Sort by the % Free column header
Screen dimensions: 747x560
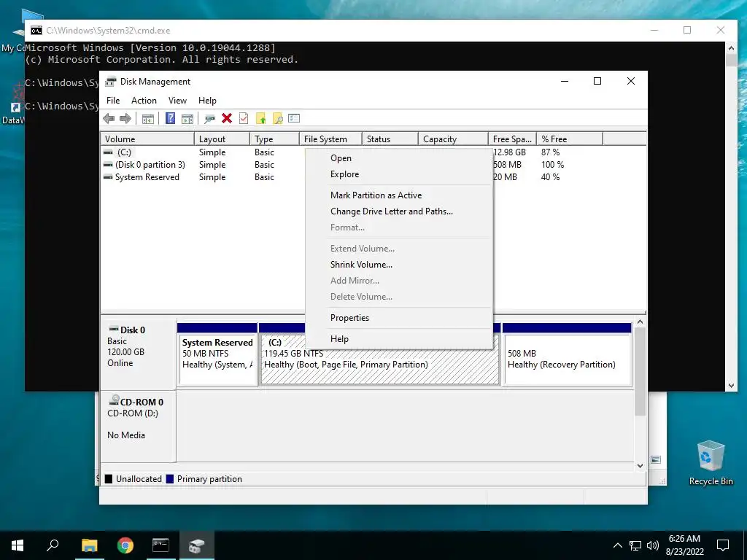point(570,139)
